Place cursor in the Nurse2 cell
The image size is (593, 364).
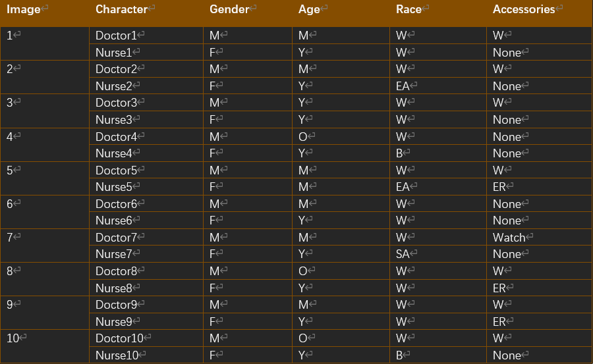(115, 86)
